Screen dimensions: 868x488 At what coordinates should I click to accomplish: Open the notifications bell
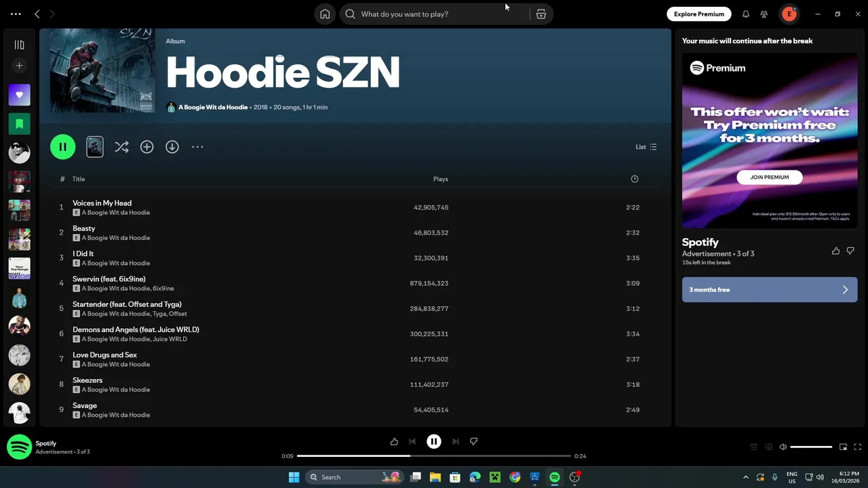pos(746,14)
